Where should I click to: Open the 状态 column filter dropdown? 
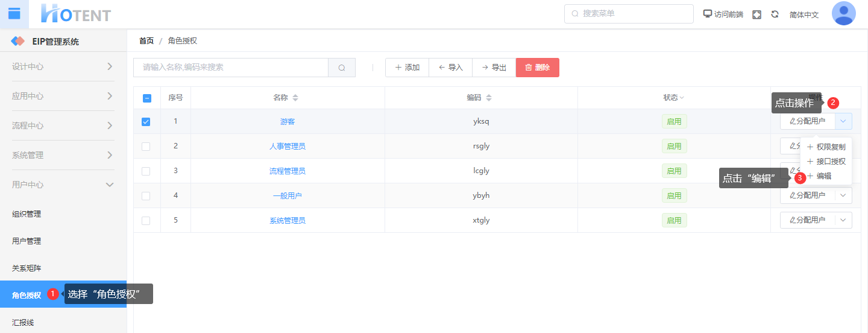(682, 98)
